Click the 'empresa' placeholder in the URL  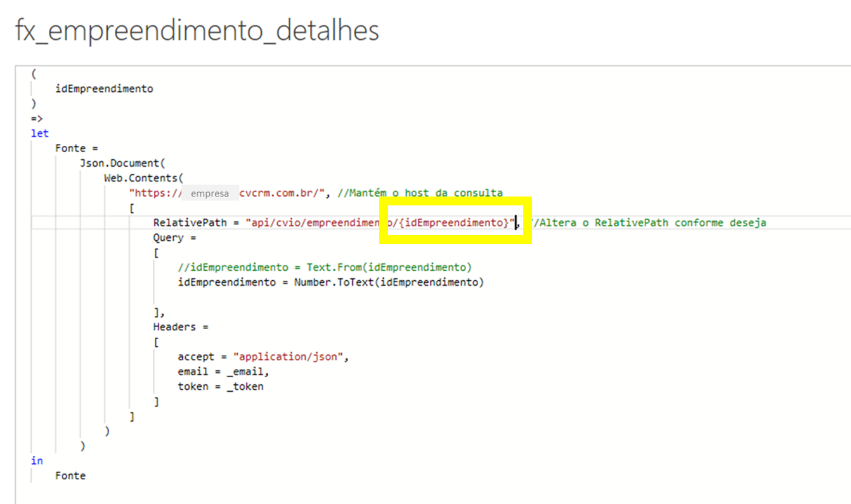coord(210,193)
